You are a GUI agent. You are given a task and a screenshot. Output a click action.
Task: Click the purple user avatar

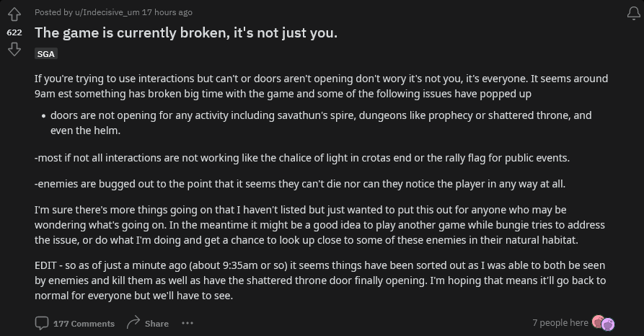coord(608,324)
